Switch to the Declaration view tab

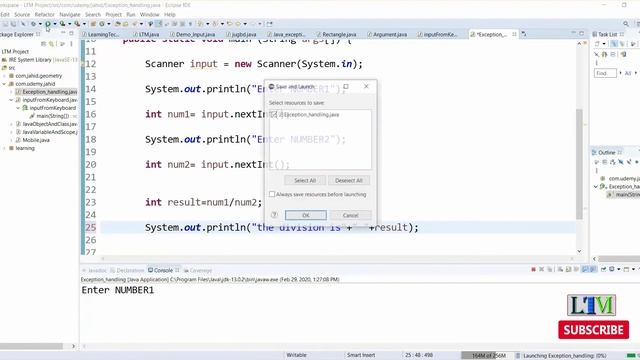(127, 270)
